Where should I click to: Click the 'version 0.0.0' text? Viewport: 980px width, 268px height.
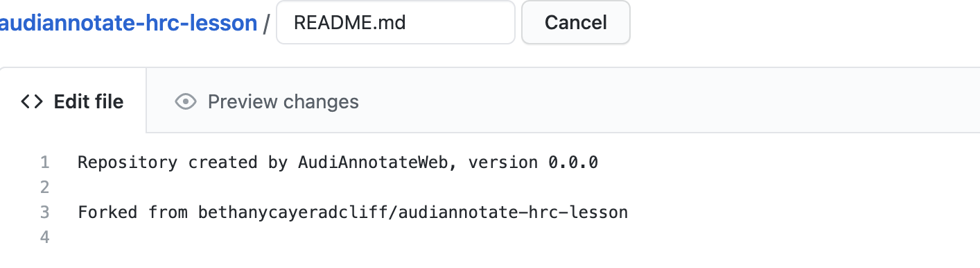tap(533, 162)
